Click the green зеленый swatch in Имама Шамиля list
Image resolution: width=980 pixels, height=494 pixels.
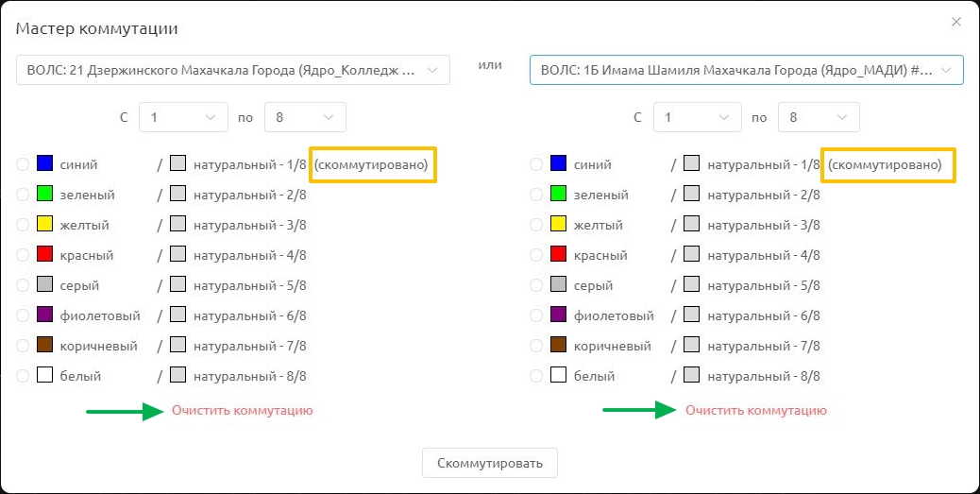(x=558, y=194)
